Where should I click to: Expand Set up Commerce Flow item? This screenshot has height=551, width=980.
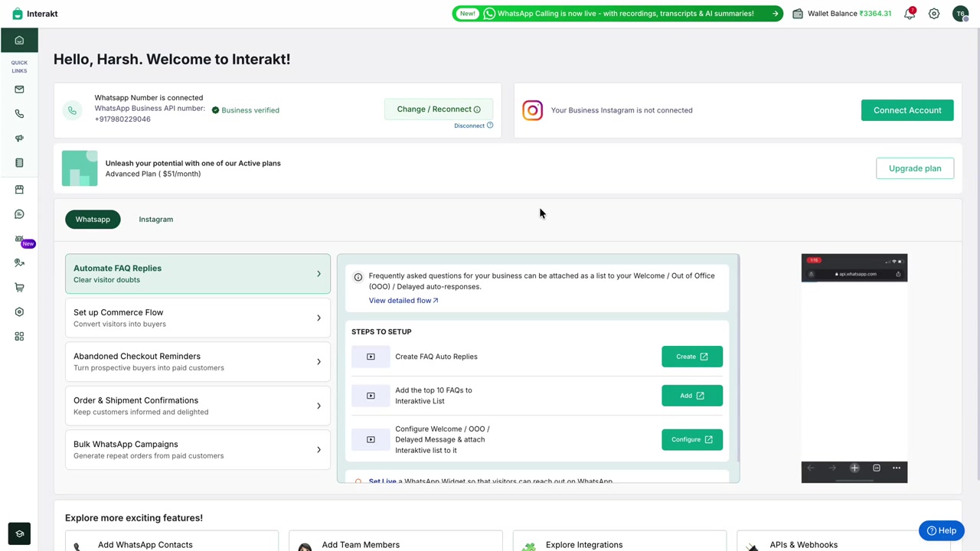click(198, 318)
